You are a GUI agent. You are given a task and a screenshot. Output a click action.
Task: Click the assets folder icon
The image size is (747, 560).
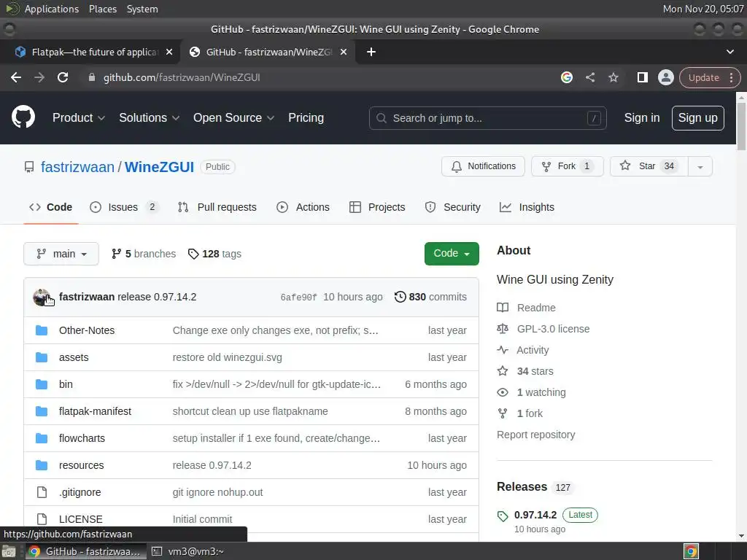pyautogui.click(x=42, y=357)
